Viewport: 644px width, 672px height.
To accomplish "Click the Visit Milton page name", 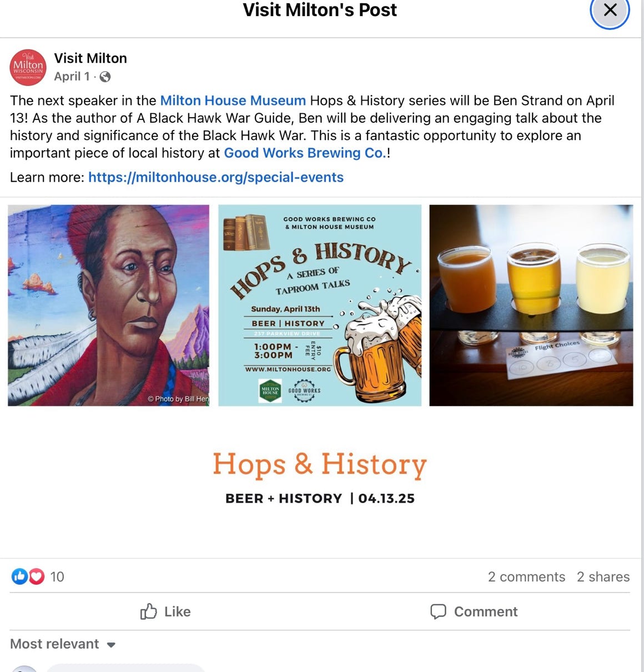I will pos(90,58).
